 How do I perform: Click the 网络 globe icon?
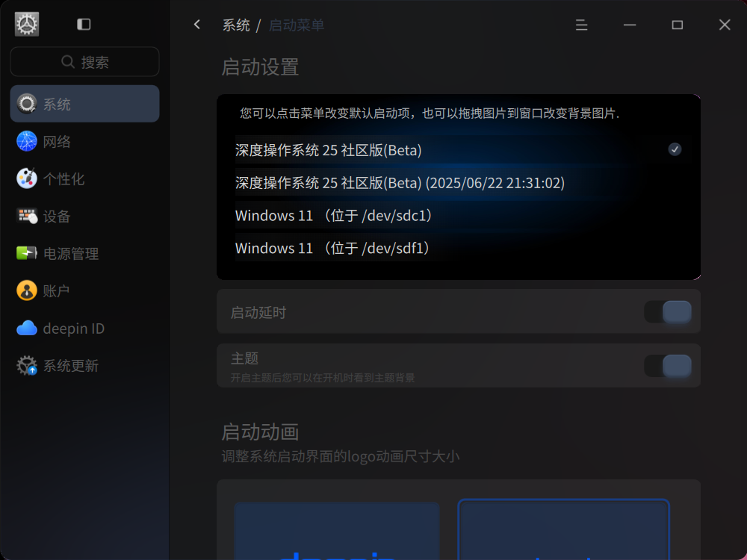[x=27, y=141]
